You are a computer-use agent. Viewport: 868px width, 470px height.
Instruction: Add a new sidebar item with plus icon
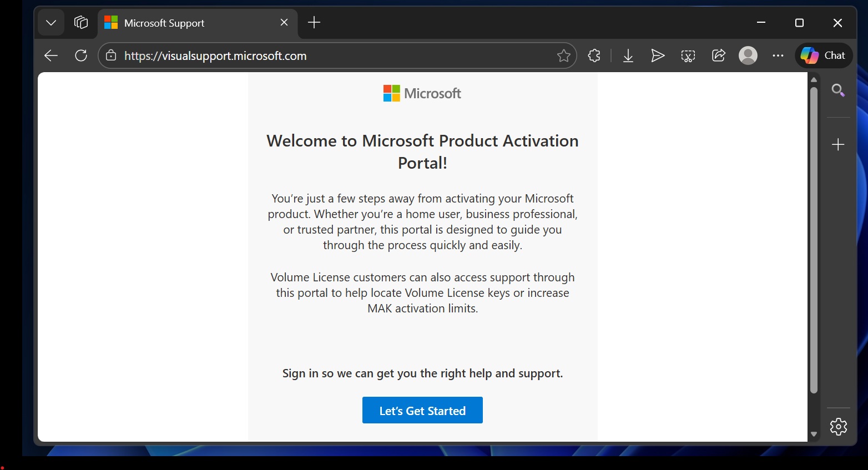pyautogui.click(x=838, y=144)
